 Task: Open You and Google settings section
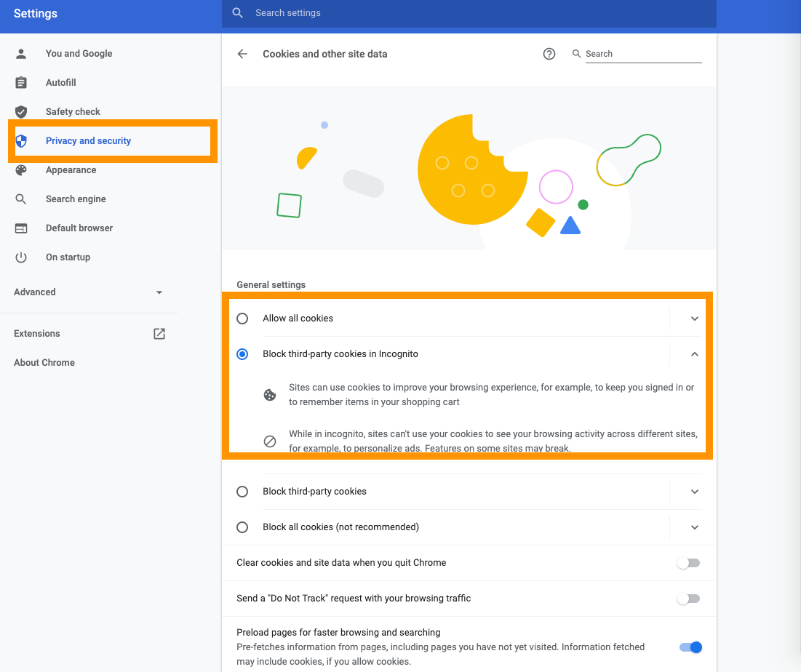click(x=79, y=54)
